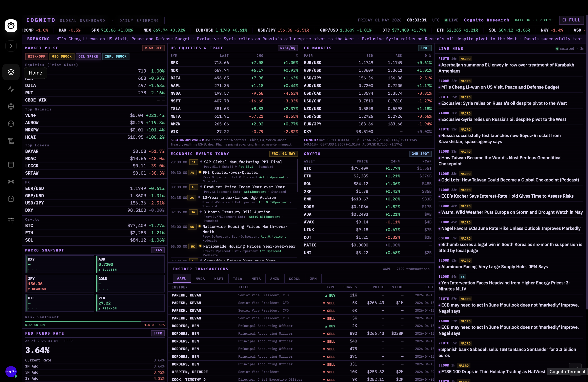Click the SHARES column header in Insider Transactions
Viewport: 588px width, 382px height.
pyautogui.click(x=350, y=287)
